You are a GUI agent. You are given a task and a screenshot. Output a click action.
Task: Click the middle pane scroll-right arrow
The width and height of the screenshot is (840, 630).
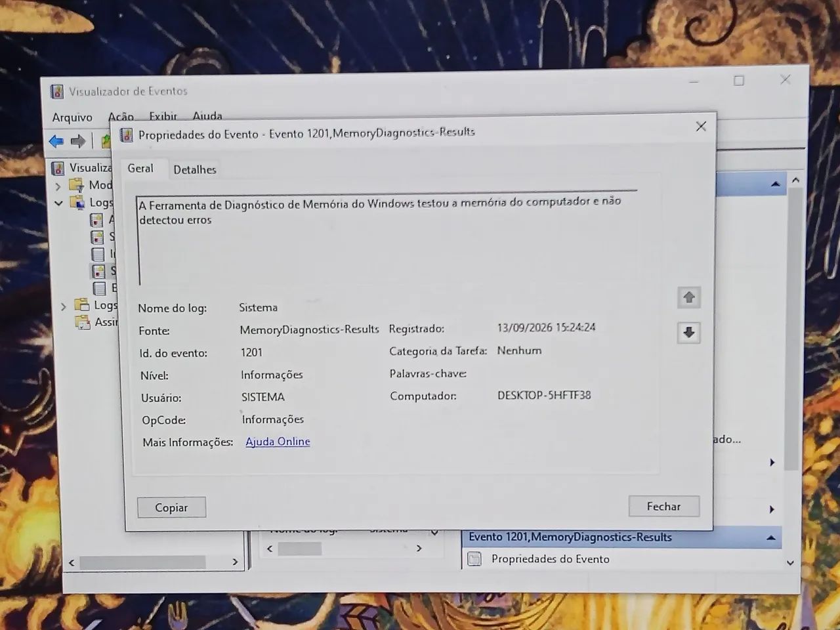coord(419,548)
